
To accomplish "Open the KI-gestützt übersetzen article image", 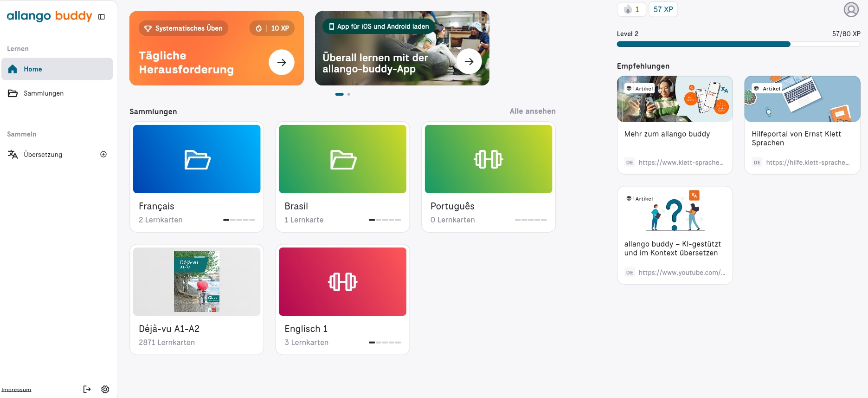I will tap(675, 209).
